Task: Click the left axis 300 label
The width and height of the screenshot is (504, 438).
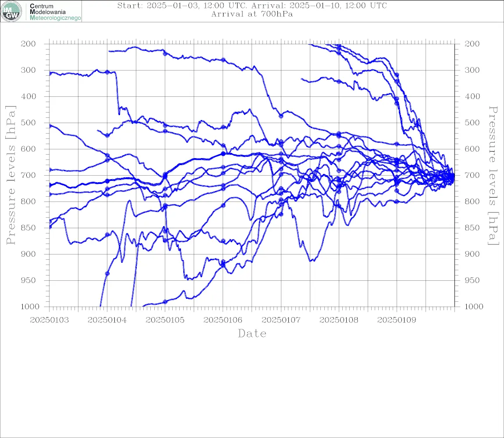Action: [28, 70]
